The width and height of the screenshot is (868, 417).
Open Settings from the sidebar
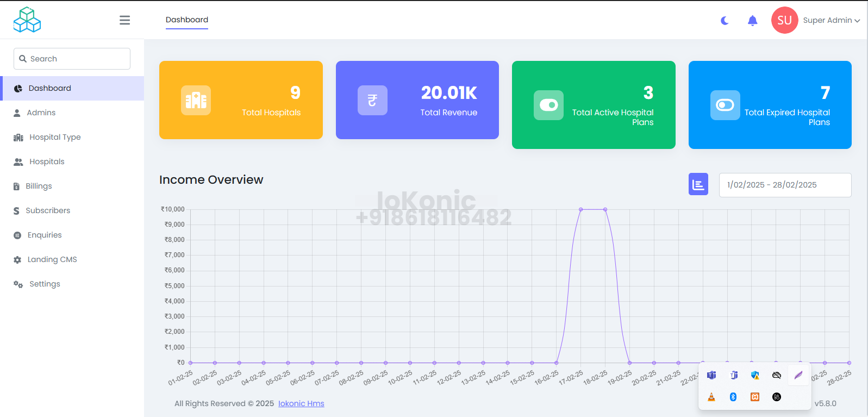pyautogui.click(x=45, y=284)
